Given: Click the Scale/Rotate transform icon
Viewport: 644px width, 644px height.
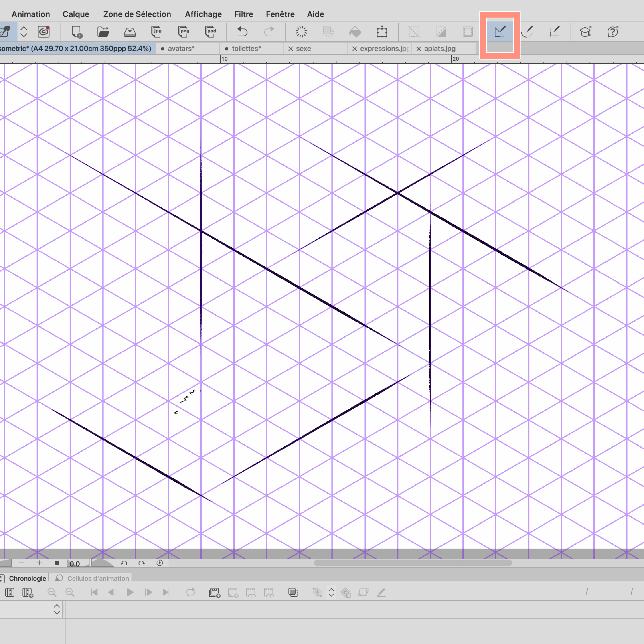Looking at the screenshot, I should point(382,32).
